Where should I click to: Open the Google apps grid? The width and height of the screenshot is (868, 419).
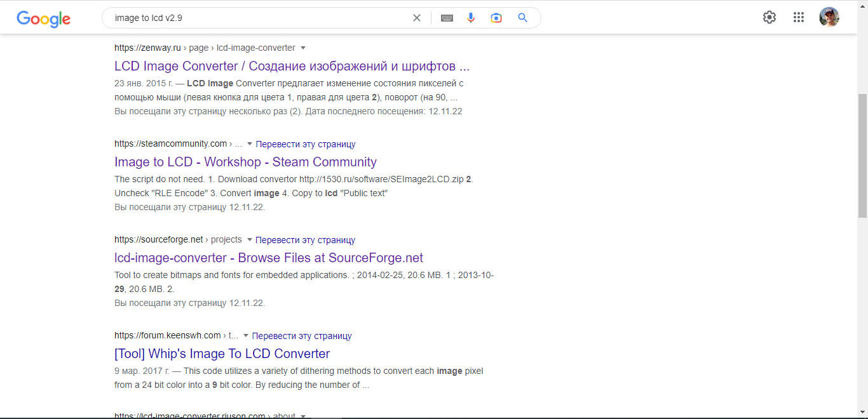(x=799, y=17)
